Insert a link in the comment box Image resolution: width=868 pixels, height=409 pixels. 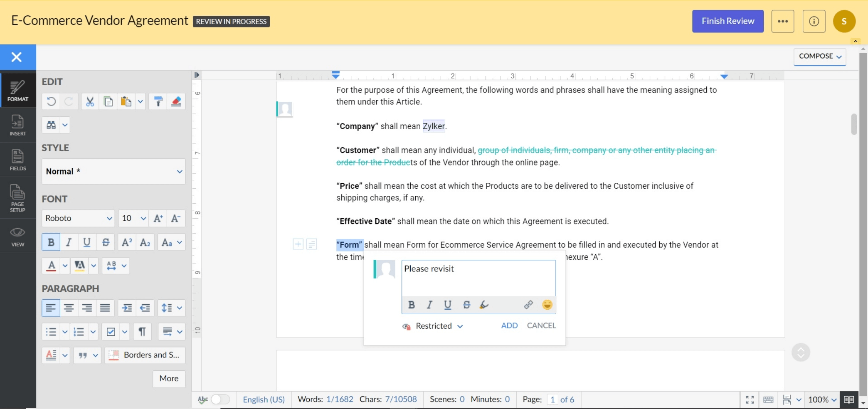[528, 305]
